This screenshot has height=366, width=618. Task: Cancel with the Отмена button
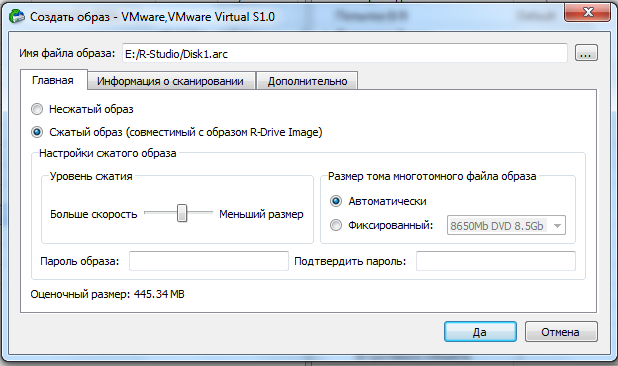point(561,332)
